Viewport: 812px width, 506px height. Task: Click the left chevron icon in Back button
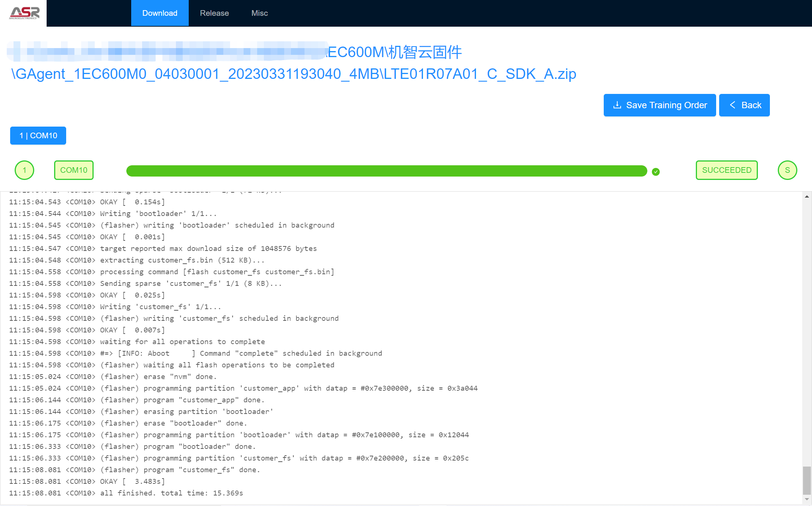[732, 105]
